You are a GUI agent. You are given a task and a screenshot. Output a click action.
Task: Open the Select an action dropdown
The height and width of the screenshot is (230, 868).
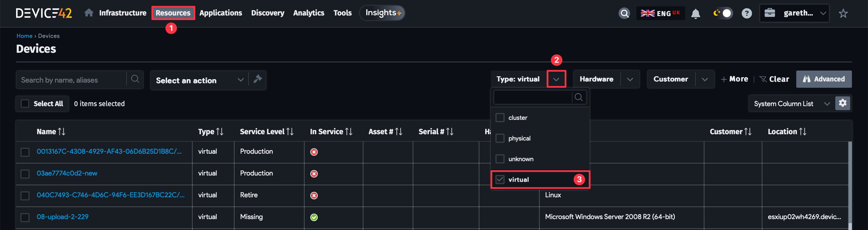point(199,80)
